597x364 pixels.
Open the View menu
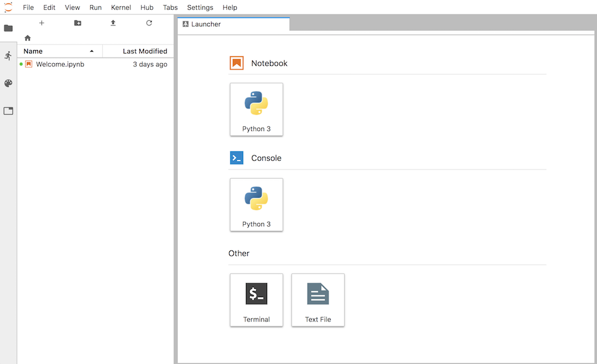coord(72,8)
